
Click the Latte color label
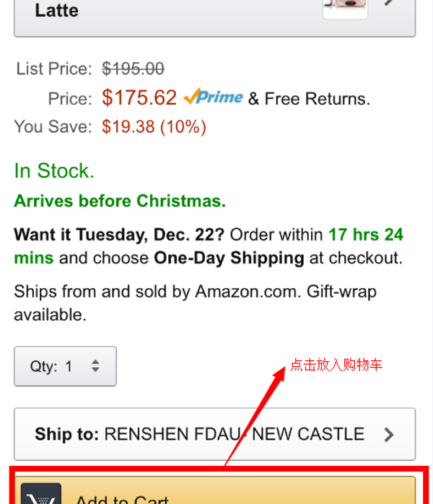point(56,10)
